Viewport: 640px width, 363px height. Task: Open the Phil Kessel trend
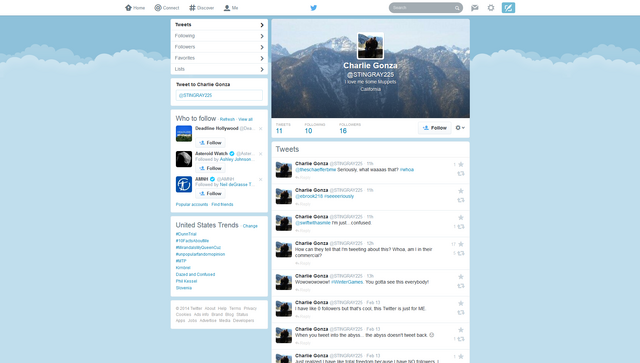[187, 281]
